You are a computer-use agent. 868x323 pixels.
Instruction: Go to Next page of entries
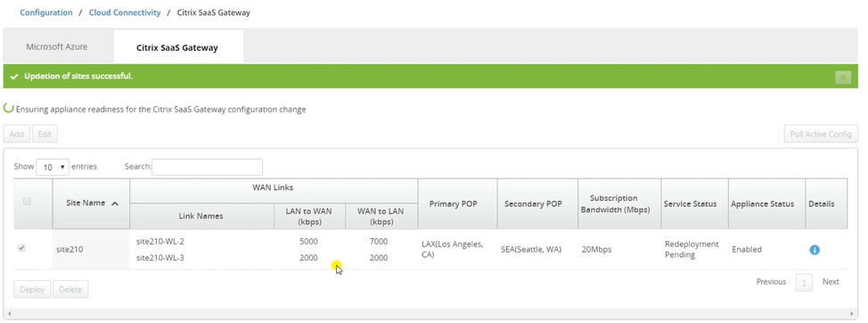(831, 282)
